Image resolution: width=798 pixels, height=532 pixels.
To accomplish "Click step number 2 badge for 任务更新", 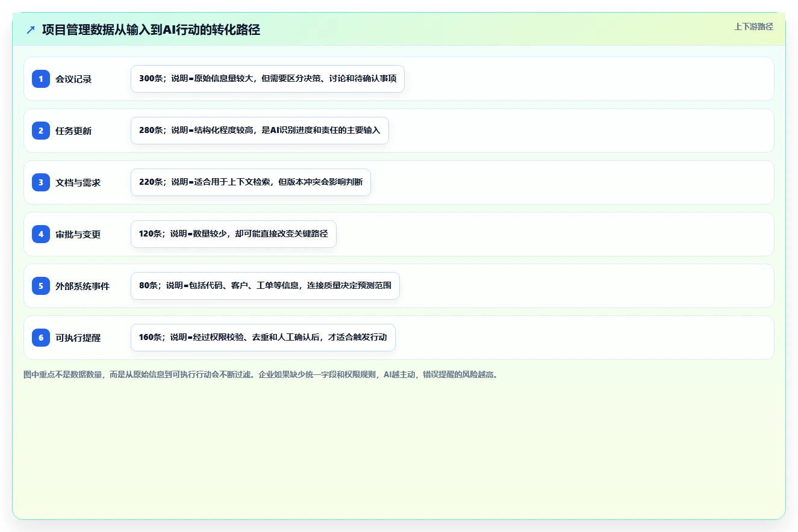I will [41, 131].
